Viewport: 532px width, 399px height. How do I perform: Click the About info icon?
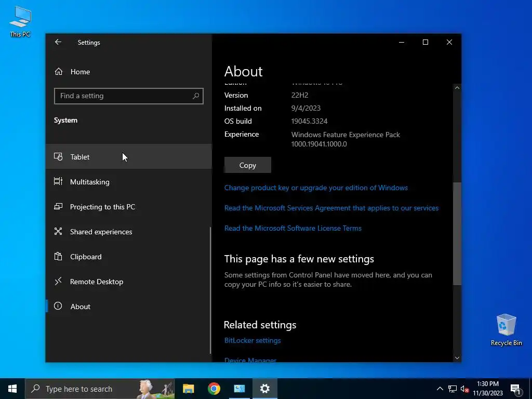tap(58, 306)
